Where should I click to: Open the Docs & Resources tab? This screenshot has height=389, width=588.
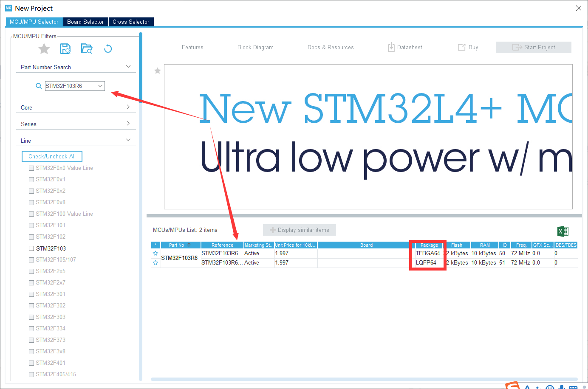[331, 47]
